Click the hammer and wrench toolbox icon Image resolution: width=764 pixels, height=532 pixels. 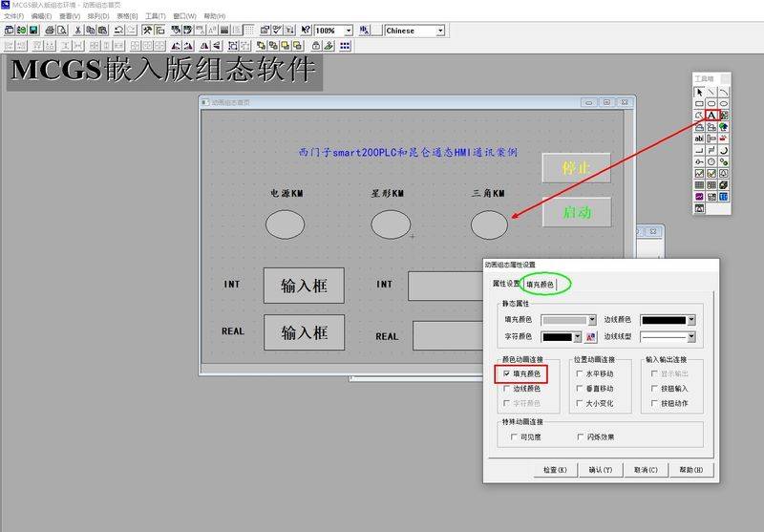147,31
